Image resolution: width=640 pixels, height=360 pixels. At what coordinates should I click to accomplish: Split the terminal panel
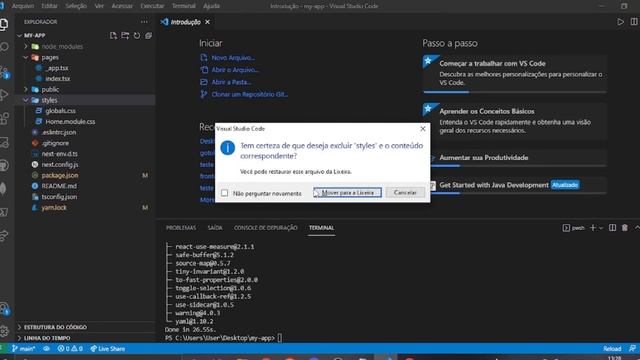[x=612, y=228]
